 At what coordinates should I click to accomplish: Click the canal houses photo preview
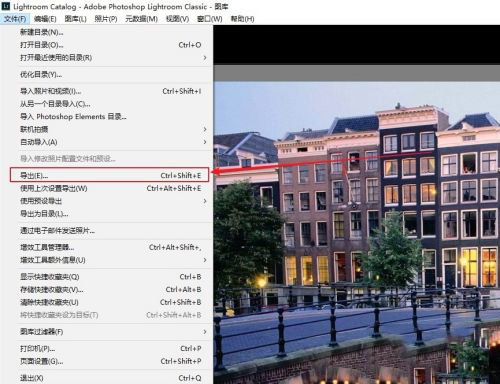(x=357, y=233)
